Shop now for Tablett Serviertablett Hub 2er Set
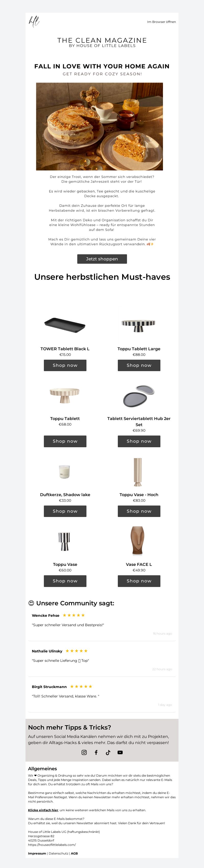204x868 pixels. 139,441
